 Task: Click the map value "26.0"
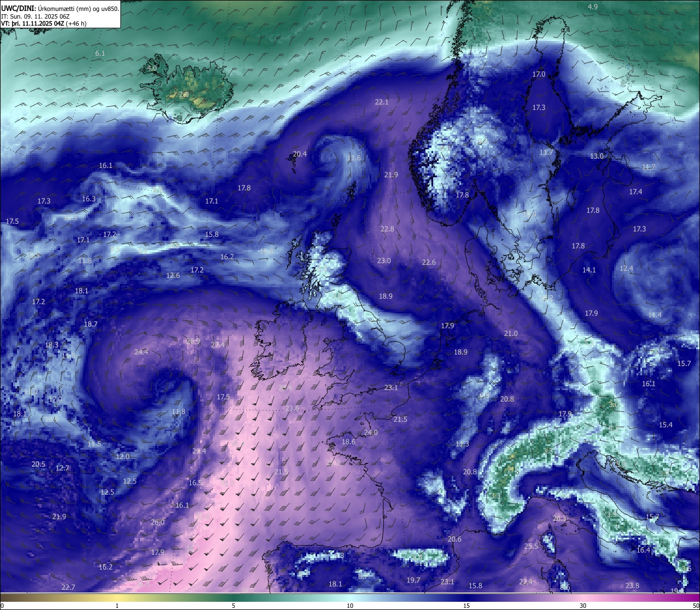(x=157, y=522)
